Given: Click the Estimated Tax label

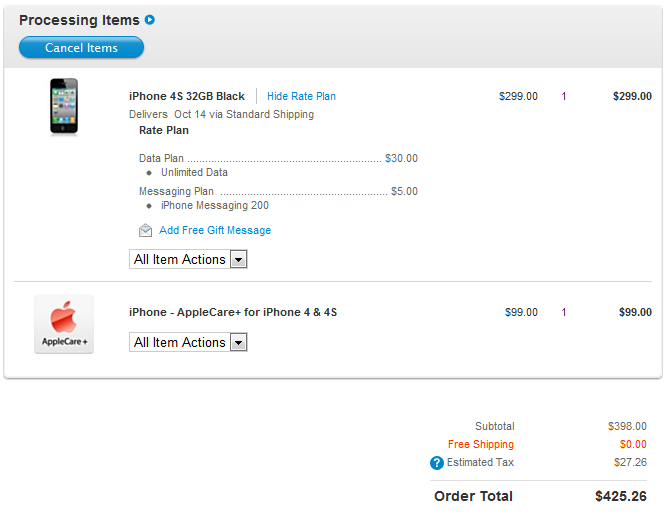Looking at the screenshot, I should [x=480, y=462].
